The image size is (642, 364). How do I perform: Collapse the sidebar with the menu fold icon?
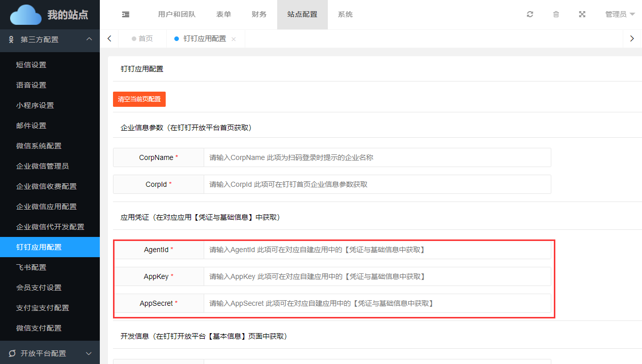coord(126,15)
